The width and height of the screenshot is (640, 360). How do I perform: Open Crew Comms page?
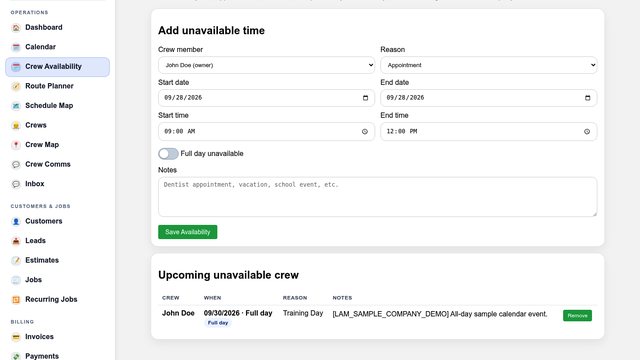(58, 164)
